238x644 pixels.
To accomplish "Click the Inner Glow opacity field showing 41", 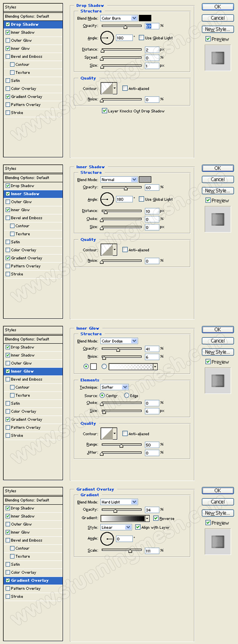I will pos(152,349).
